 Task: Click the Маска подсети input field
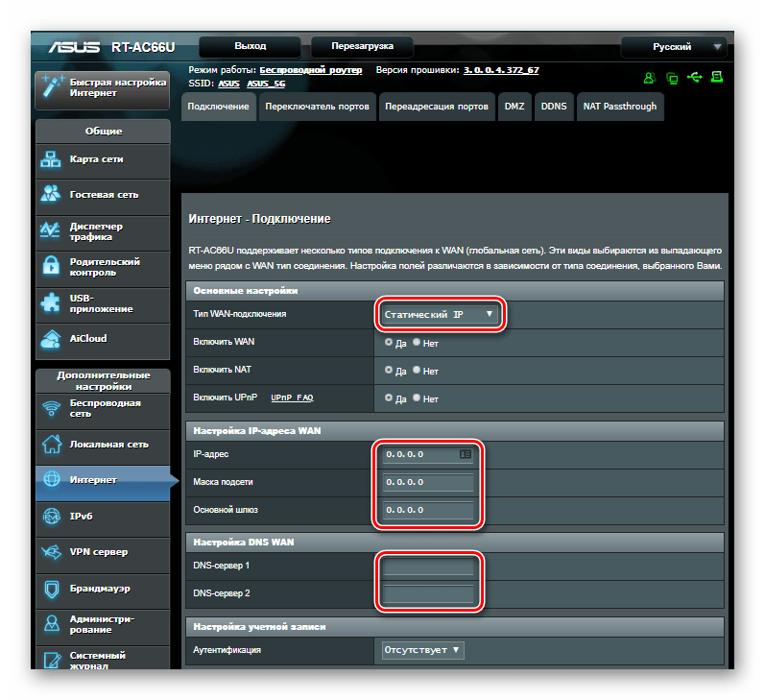[428, 482]
